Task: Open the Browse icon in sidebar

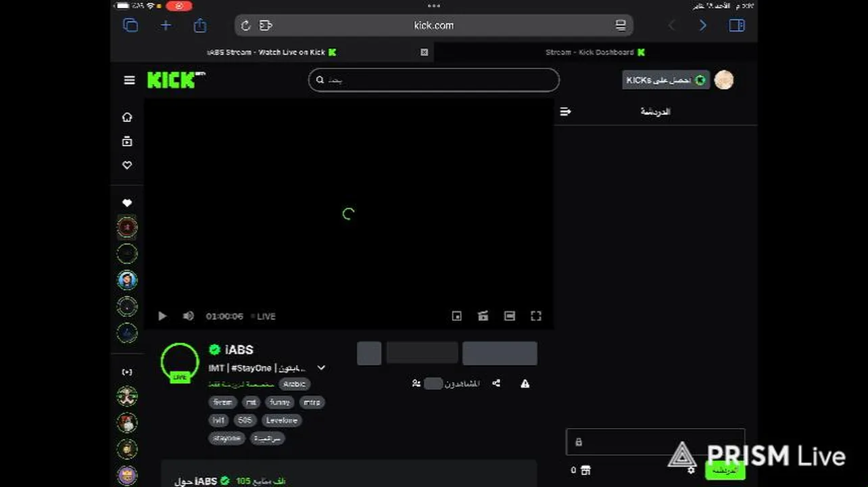Action: pos(127,141)
